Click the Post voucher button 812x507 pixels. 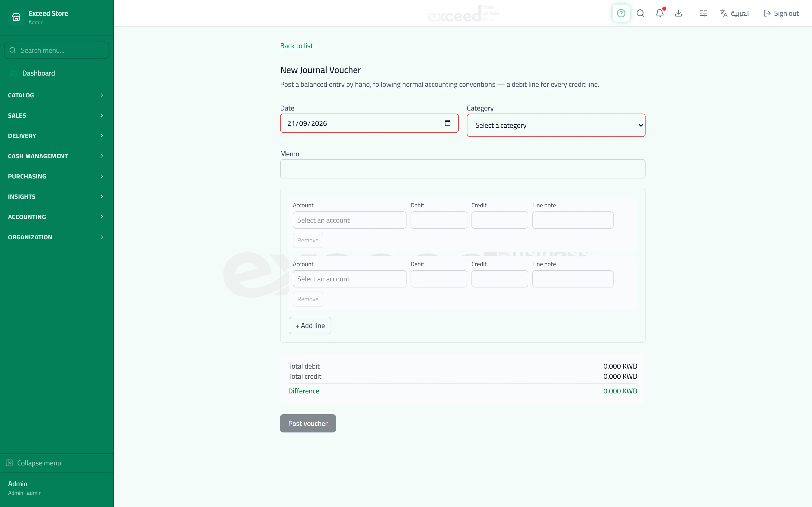[x=308, y=423]
